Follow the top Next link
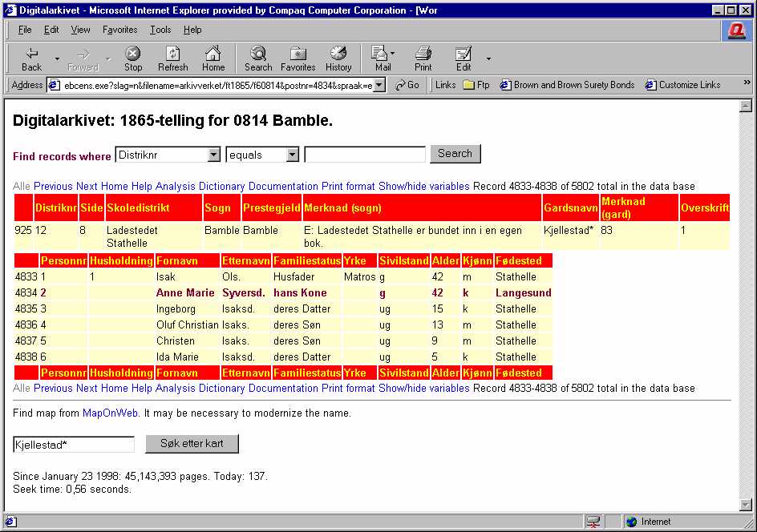This screenshot has height=532, width=757. tap(87, 186)
